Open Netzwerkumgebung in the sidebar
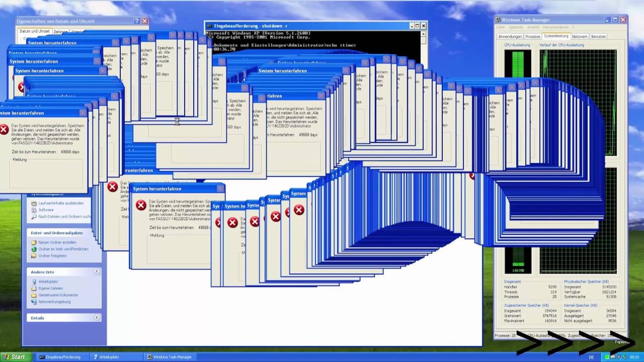This screenshot has height=362, width=644. (x=54, y=301)
